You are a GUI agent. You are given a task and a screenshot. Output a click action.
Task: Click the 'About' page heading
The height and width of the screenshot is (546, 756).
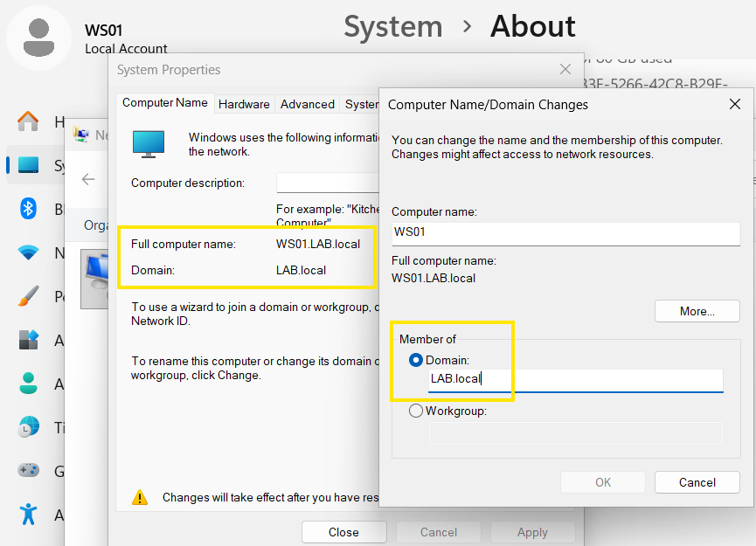(533, 26)
